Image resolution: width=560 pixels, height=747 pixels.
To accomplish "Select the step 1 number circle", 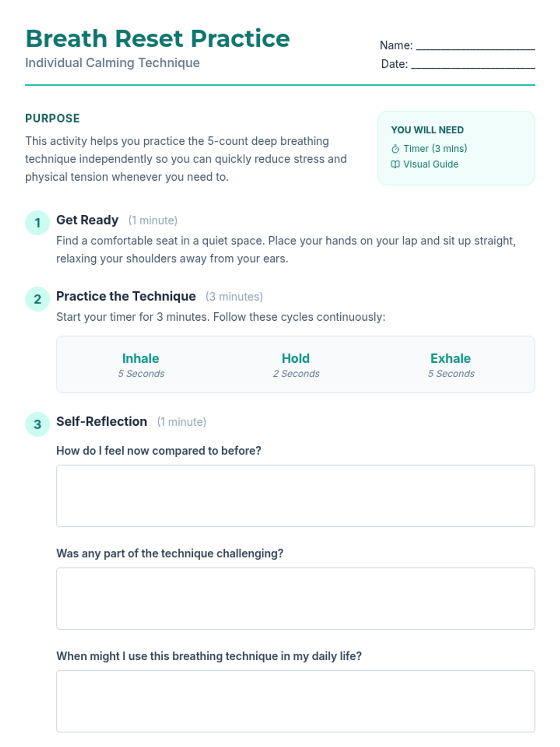I will click(37, 223).
